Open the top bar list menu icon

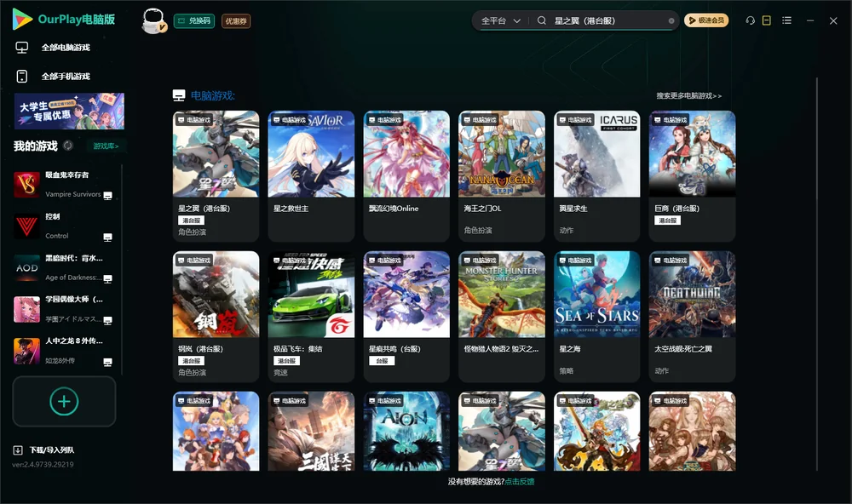click(x=786, y=20)
